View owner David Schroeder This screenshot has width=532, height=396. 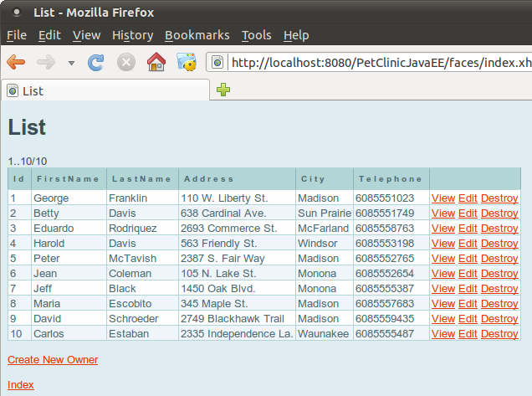point(443,319)
